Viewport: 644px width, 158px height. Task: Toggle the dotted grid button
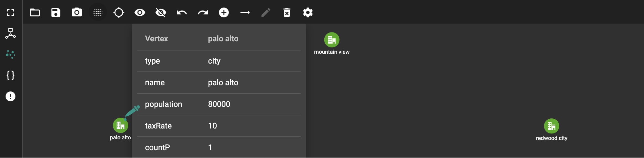[x=98, y=12]
